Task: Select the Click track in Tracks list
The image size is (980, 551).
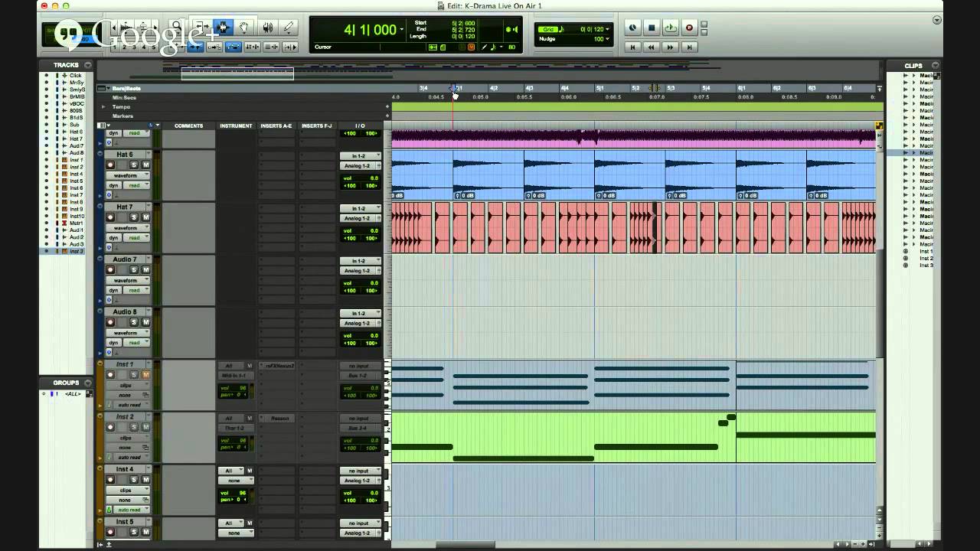Action: click(76, 76)
